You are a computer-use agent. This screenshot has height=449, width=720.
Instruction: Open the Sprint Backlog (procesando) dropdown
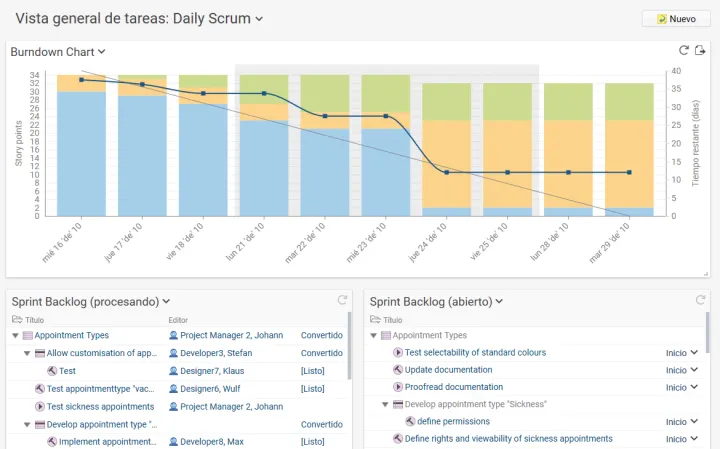(167, 301)
